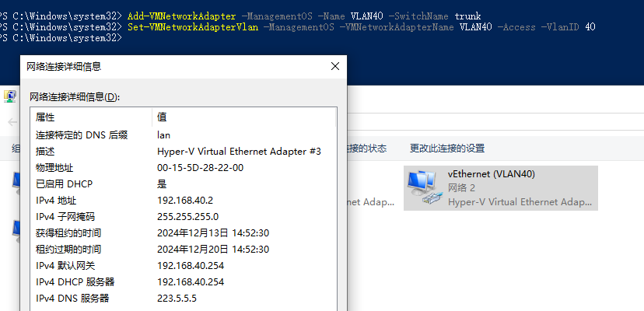The height and width of the screenshot is (311, 644).
Task: Select the IPv4 子网掩码 row
Action: [x=184, y=216]
